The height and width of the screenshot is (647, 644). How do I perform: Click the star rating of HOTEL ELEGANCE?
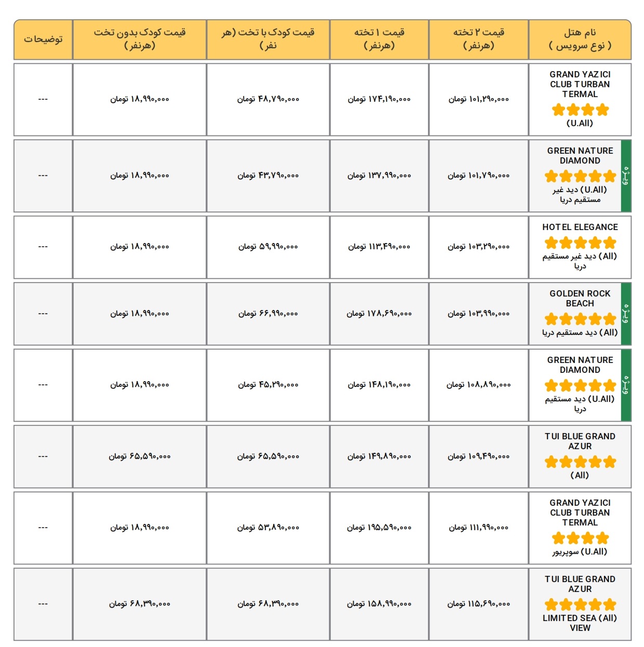[x=580, y=242]
